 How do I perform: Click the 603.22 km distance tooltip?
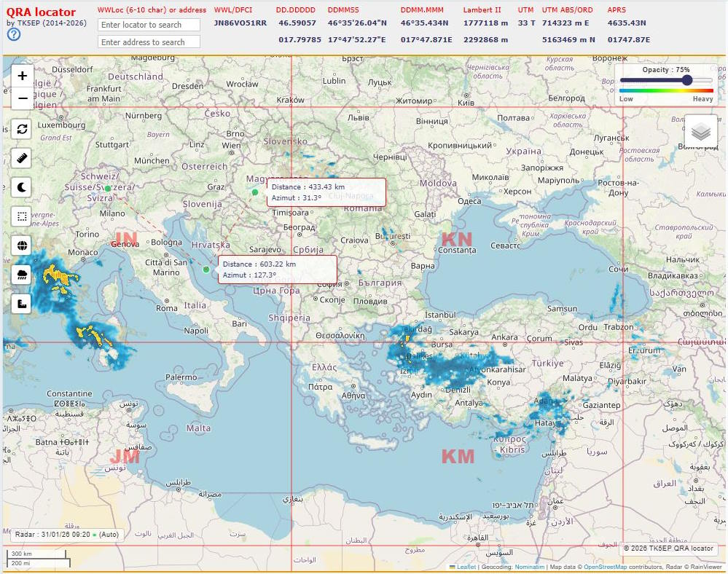point(277,270)
